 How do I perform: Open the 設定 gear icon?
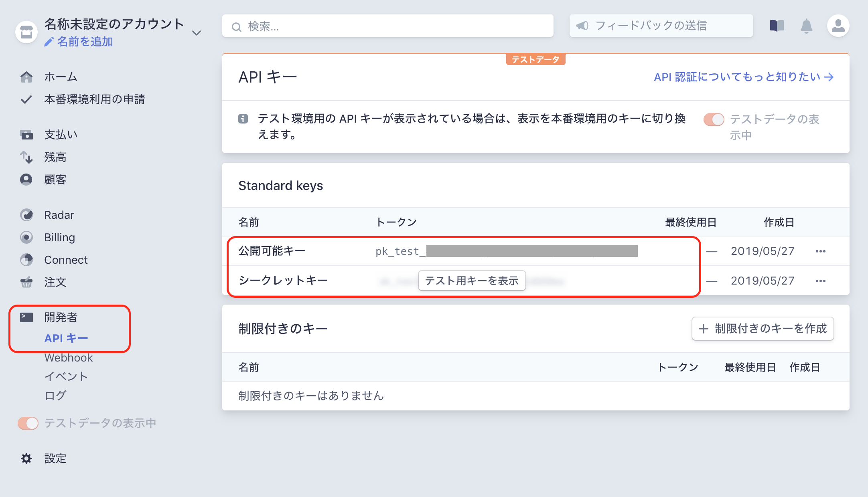pyautogui.click(x=26, y=459)
